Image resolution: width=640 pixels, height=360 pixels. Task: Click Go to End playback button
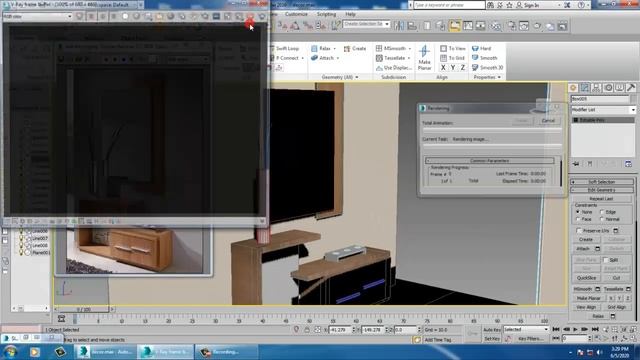(595, 329)
